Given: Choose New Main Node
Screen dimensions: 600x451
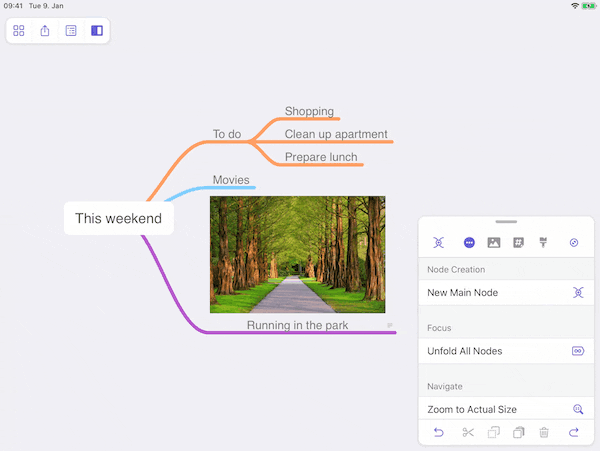Looking at the screenshot, I should point(506,293).
